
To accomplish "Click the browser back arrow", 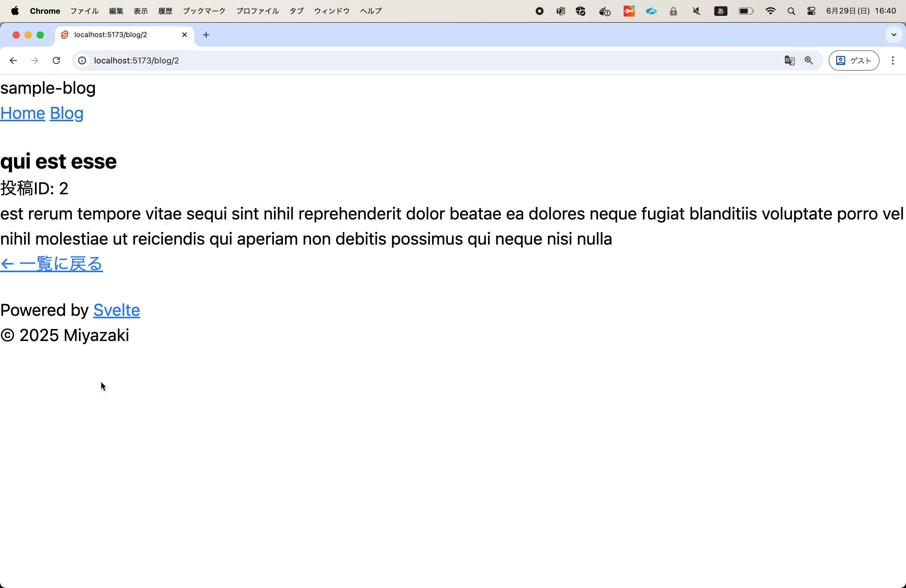I will [13, 60].
